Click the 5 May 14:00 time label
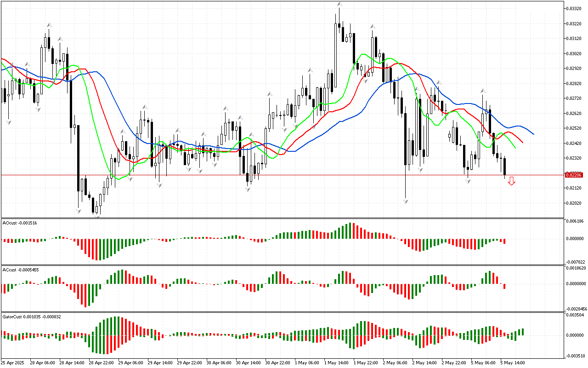Image resolution: width=588 pixels, height=368 pixels. point(513,362)
